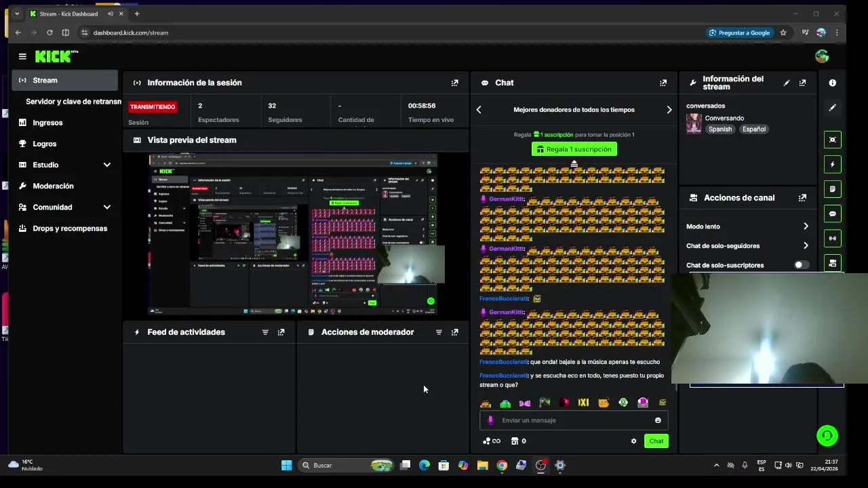Enable Chat de solo-suscriptores switch
The height and width of the screenshot is (488, 868).
click(x=802, y=265)
